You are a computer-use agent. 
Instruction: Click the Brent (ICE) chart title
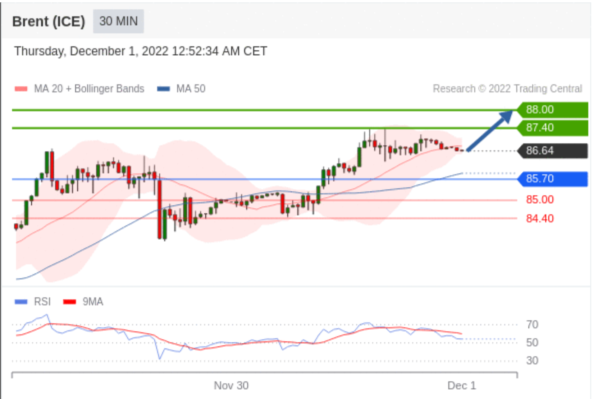(48, 21)
